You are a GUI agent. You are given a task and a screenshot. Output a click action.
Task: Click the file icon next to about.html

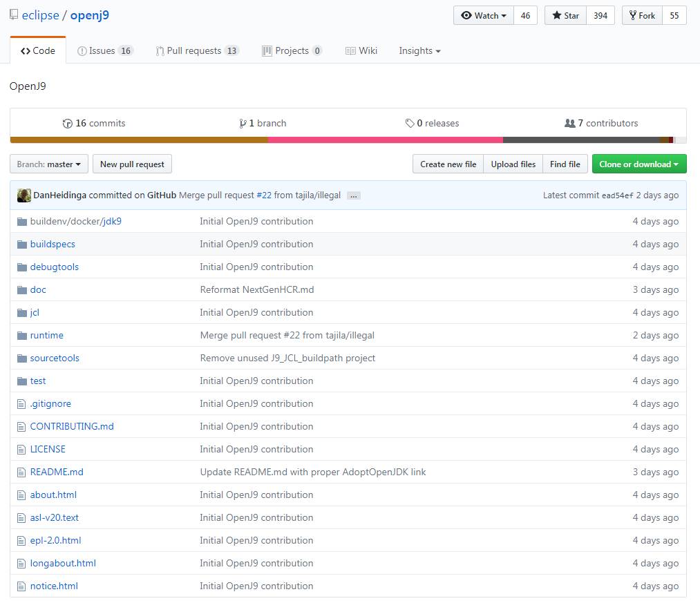pyautogui.click(x=21, y=495)
